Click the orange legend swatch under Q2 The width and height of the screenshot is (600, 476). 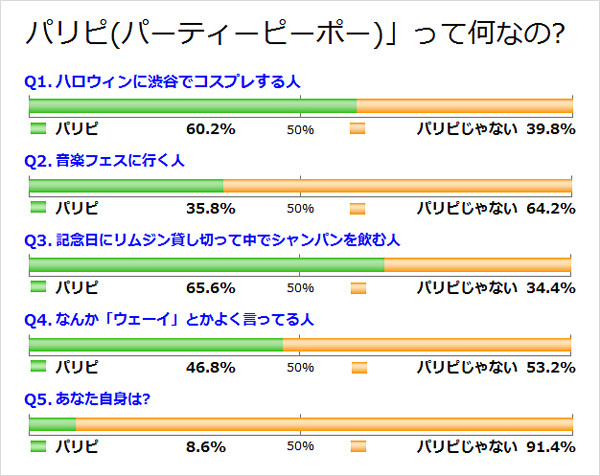click(x=358, y=208)
